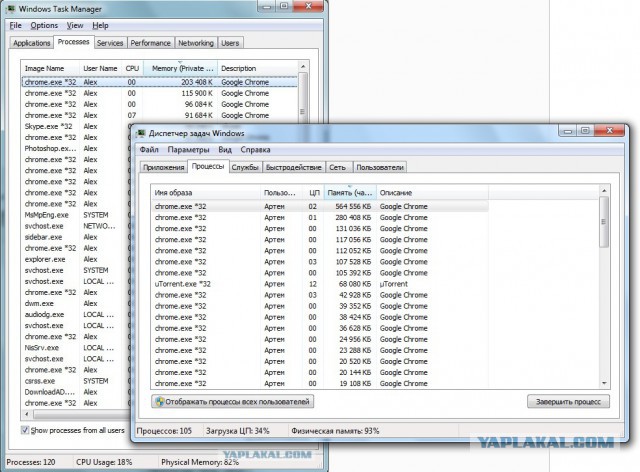Select Photoshop.ex... process row
640x472 pixels.
(76, 148)
